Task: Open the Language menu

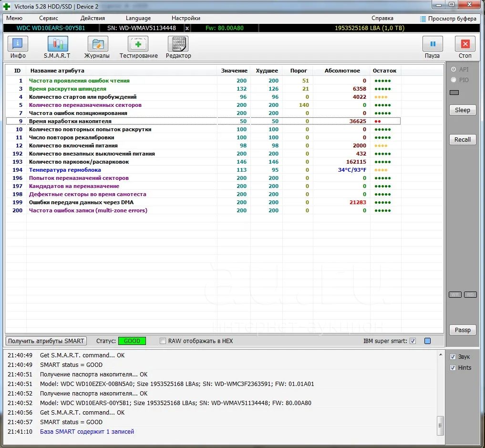Action: pos(138,18)
